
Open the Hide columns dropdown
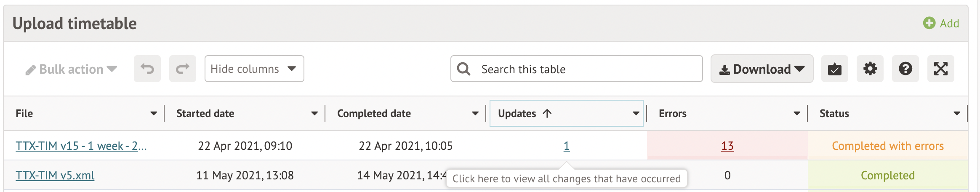254,69
